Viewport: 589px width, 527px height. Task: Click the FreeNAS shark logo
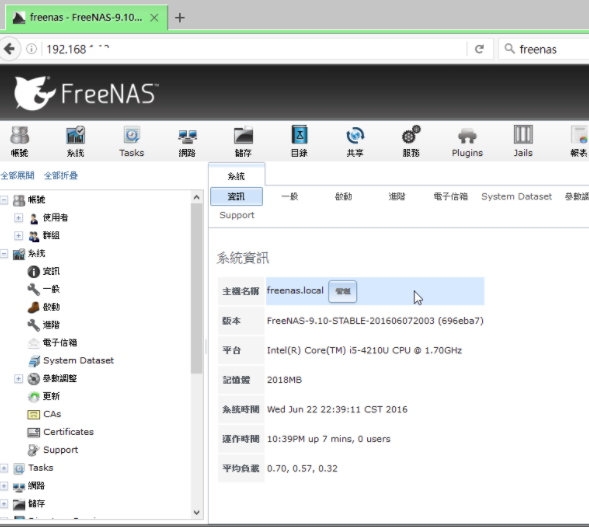pos(35,93)
